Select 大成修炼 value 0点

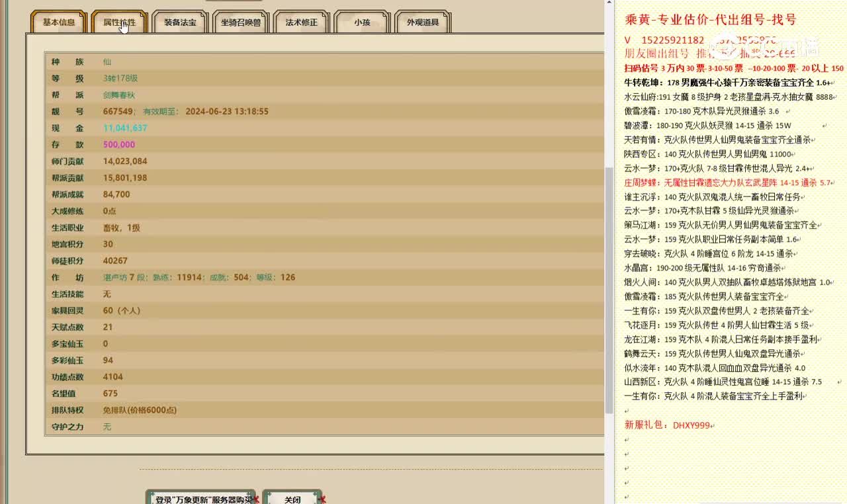point(110,211)
